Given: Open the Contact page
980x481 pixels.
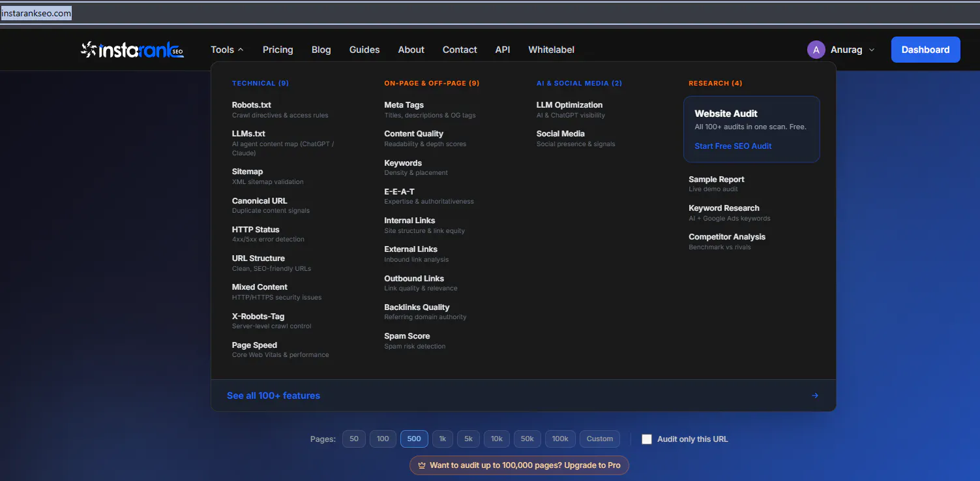Looking at the screenshot, I should [460, 50].
